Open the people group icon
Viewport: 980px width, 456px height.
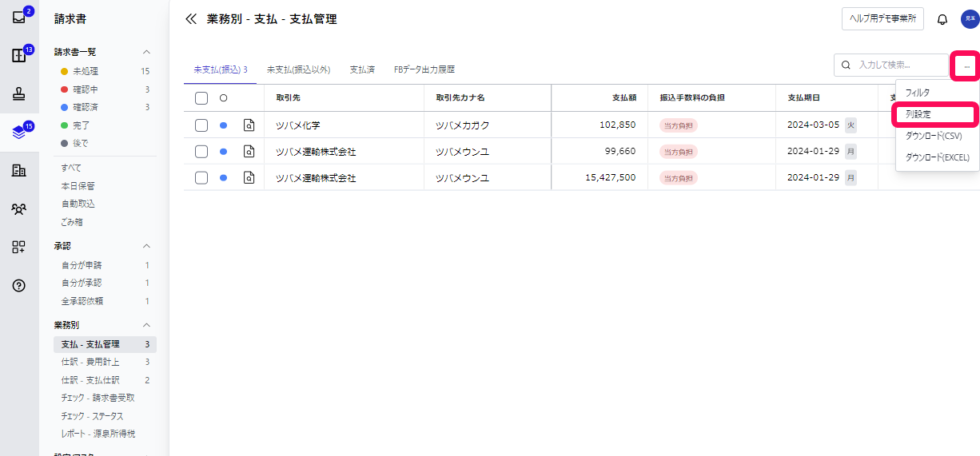pos(19,208)
